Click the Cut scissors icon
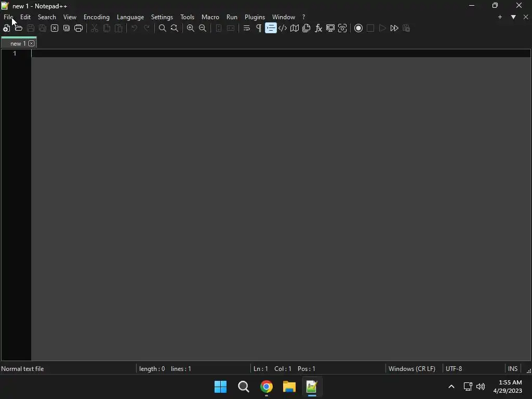The width and height of the screenshot is (532, 399). tap(95, 28)
